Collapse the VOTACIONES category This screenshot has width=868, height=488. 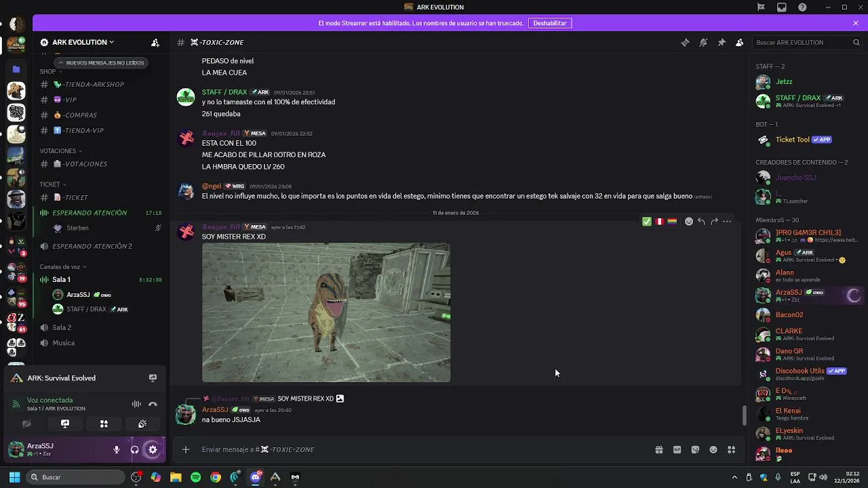click(60, 150)
